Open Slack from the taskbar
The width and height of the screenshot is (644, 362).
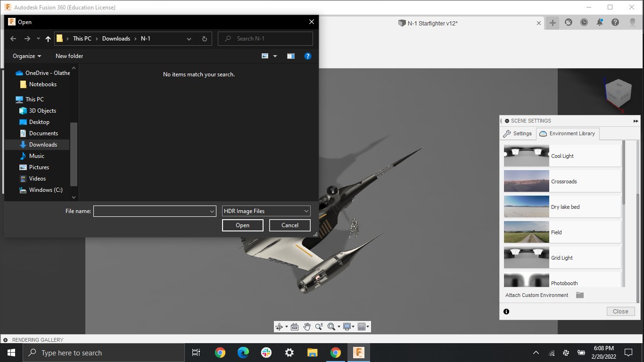pos(266,352)
